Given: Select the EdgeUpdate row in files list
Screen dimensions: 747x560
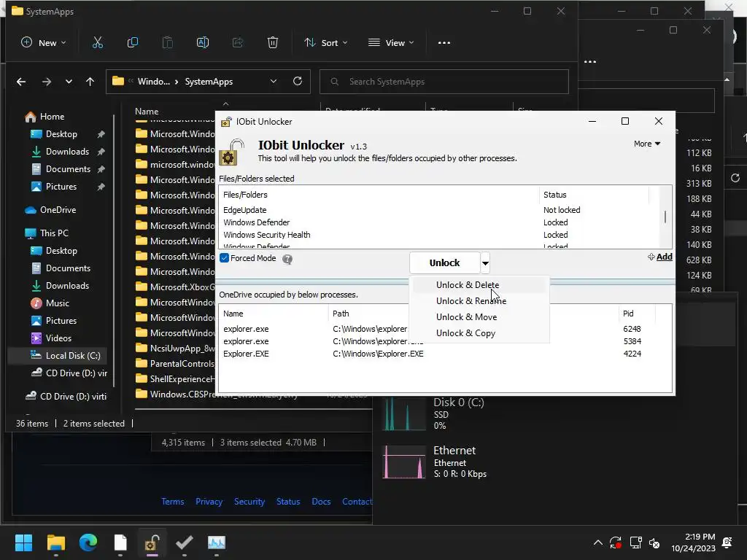Looking at the screenshot, I should (x=440, y=210).
